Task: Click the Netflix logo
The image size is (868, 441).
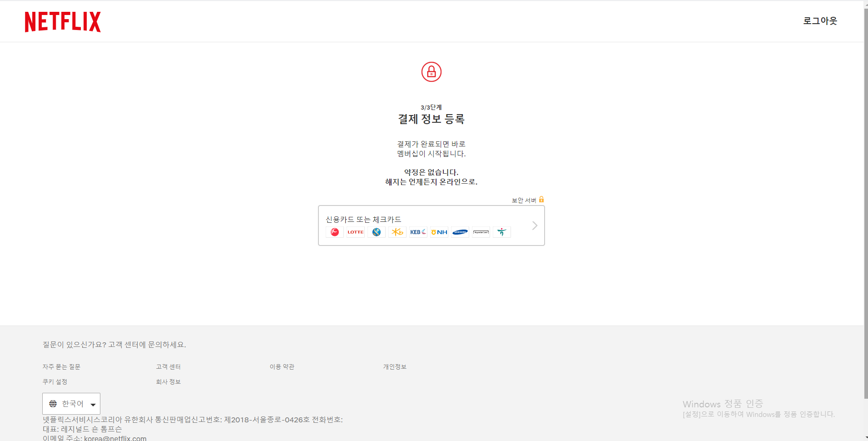Action: pos(63,22)
